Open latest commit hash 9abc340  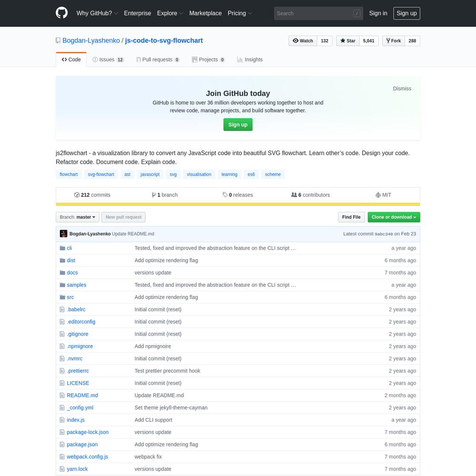coord(384,234)
